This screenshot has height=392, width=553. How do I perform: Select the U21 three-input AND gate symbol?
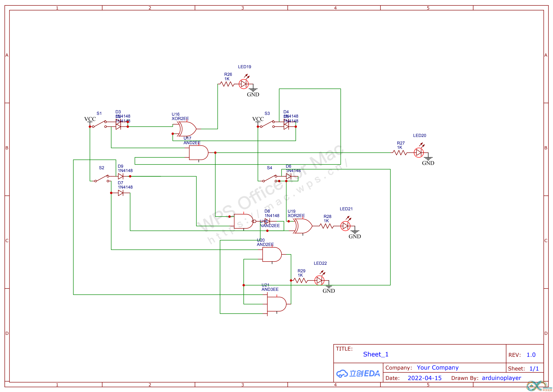(x=277, y=304)
